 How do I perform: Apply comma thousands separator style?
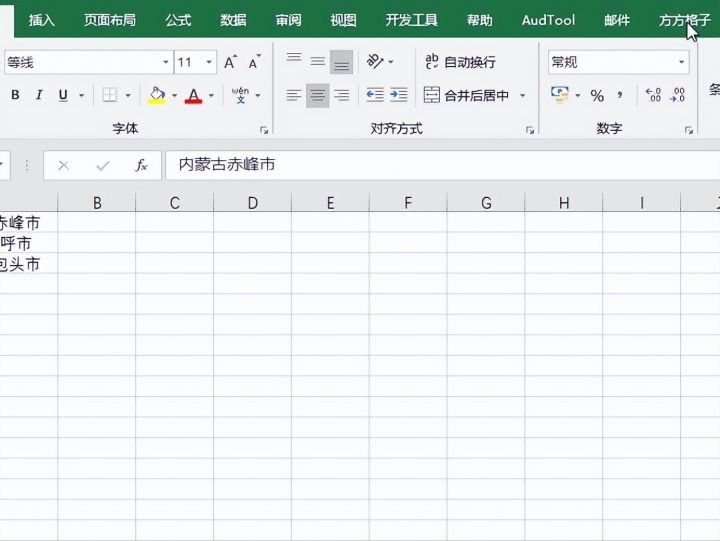(620, 96)
